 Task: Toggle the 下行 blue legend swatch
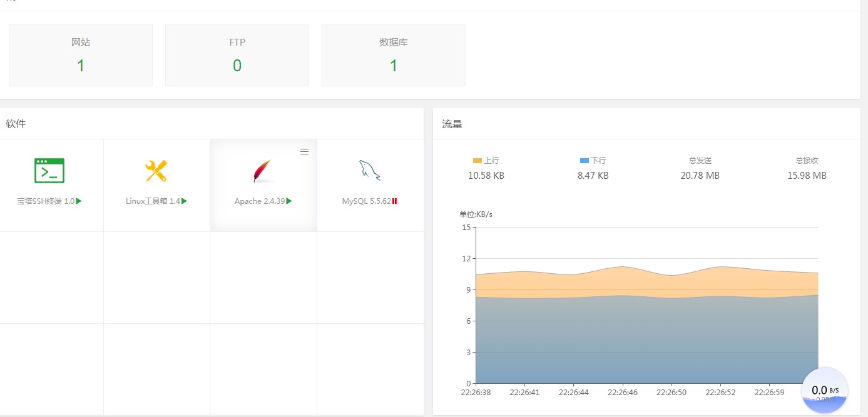[585, 161]
